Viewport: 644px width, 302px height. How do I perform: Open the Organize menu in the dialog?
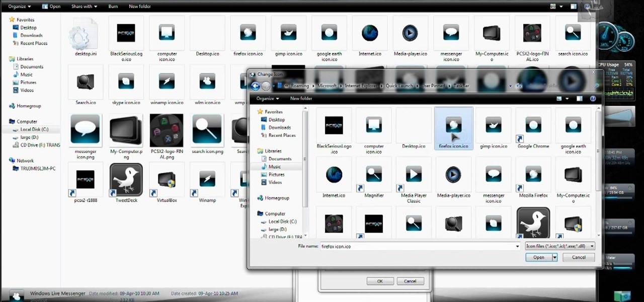coord(267,98)
